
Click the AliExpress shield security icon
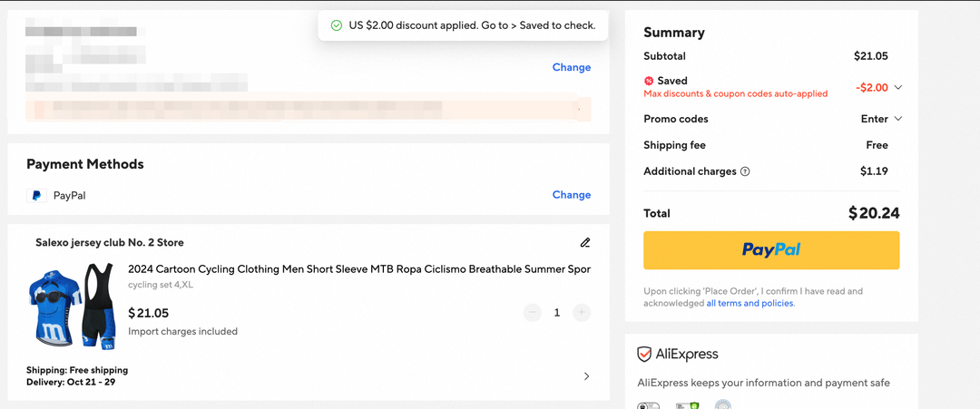click(x=644, y=355)
